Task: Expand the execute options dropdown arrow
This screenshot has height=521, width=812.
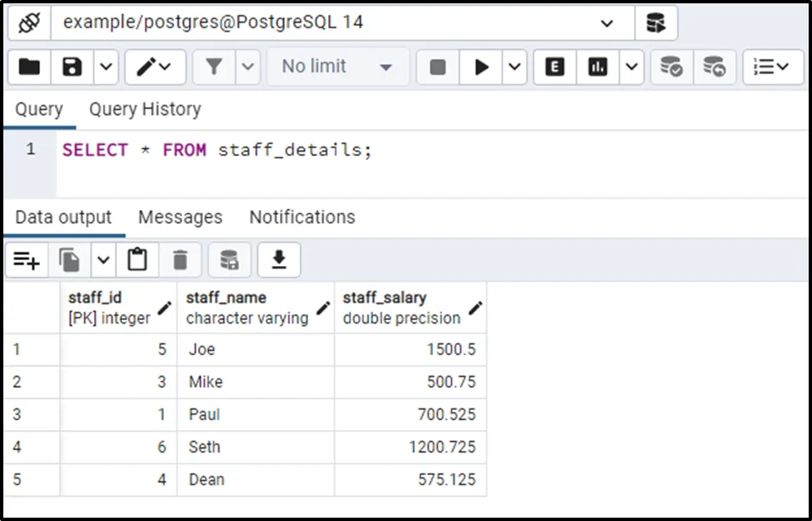Action: click(x=514, y=67)
